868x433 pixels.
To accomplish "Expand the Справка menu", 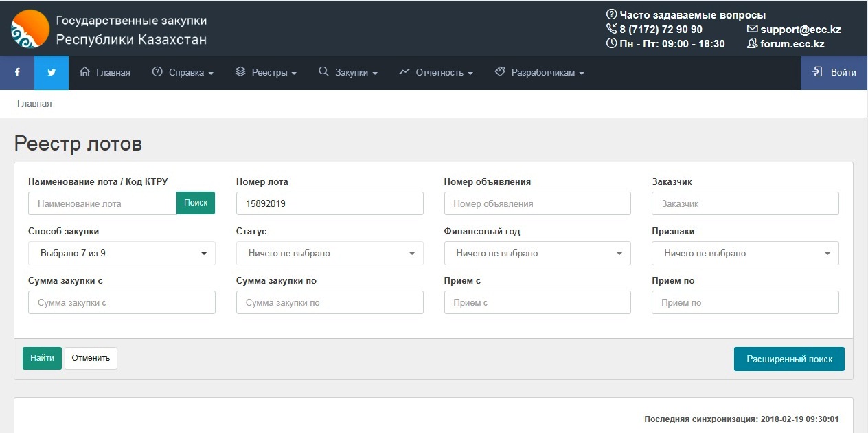I will click(x=183, y=73).
